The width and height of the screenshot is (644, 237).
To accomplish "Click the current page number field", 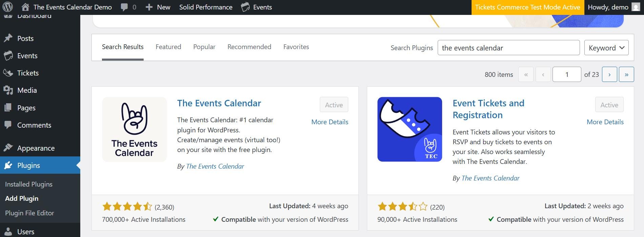I will coord(566,74).
